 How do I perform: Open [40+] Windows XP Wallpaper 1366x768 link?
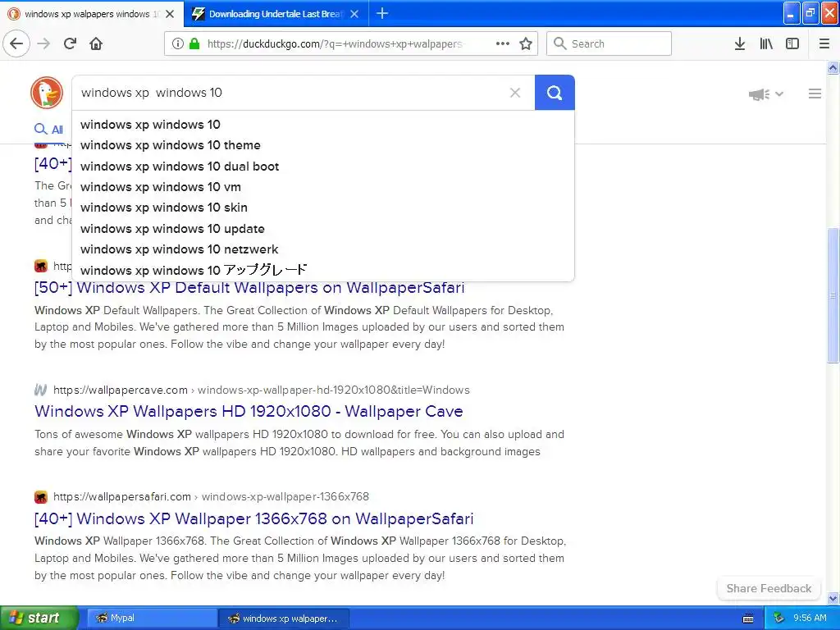[x=253, y=518]
